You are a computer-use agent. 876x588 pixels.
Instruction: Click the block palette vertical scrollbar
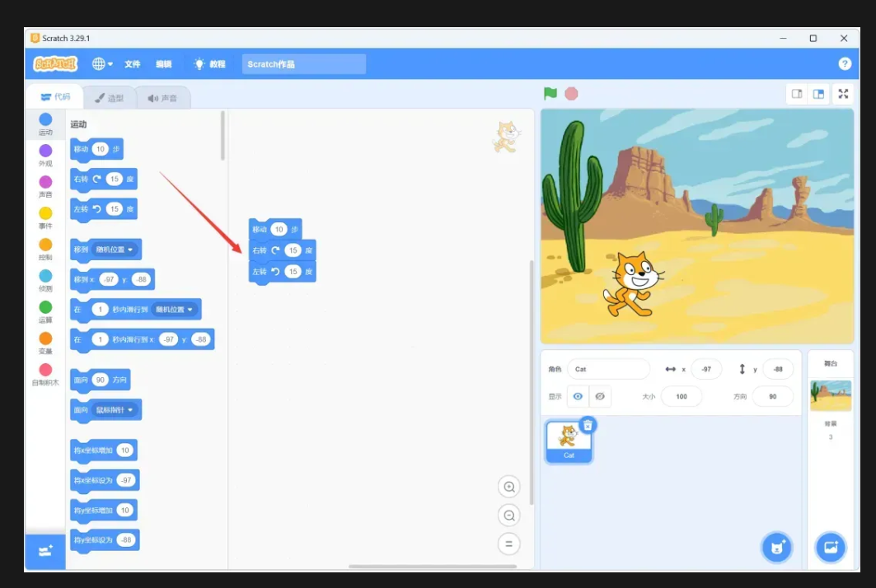(223, 136)
